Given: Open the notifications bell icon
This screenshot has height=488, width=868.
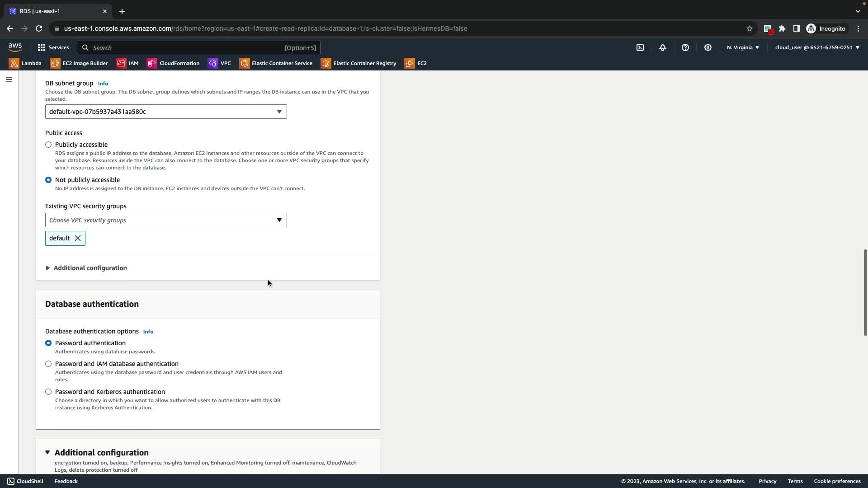Looking at the screenshot, I should pos(663,47).
